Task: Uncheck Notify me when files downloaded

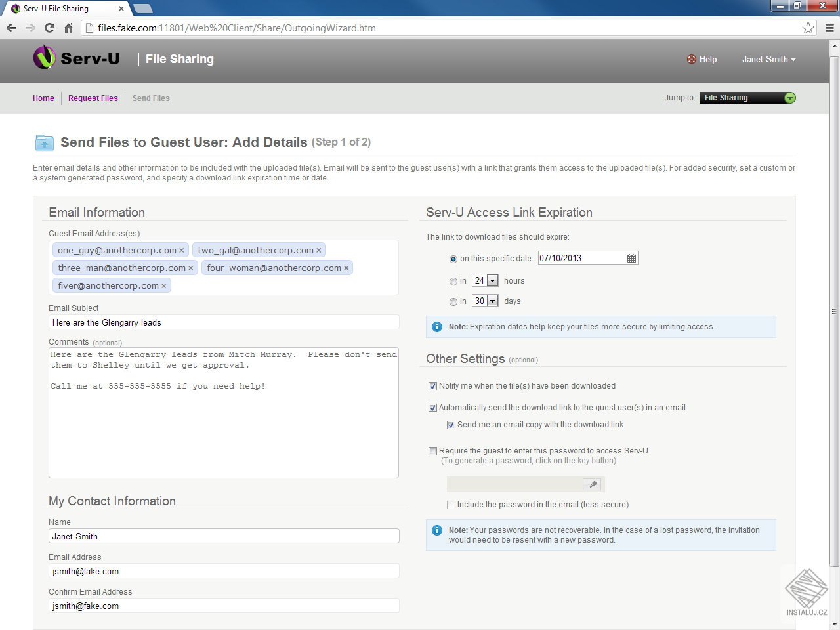Action: click(x=432, y=386)
